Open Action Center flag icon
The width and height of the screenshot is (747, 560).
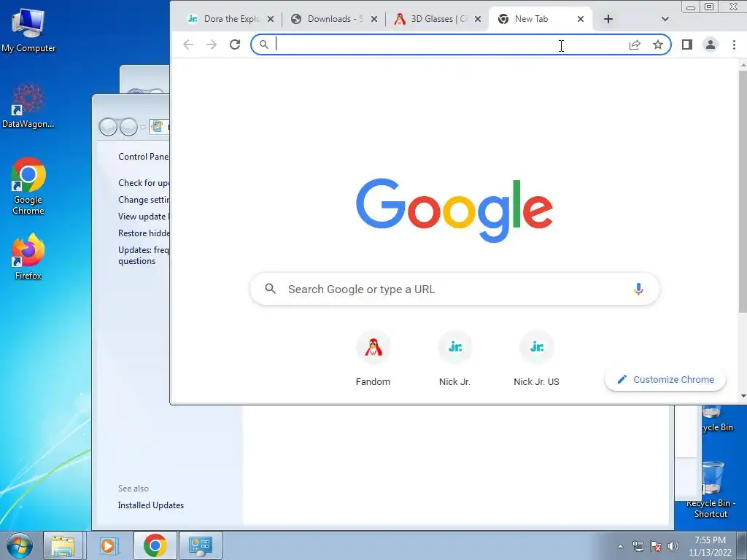pos(656,546)
